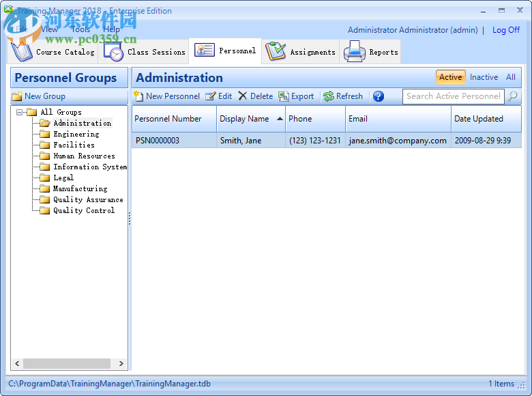Switch to the Reports tab
This screenshot has height=396, width=532.
[x=370, y=52]
